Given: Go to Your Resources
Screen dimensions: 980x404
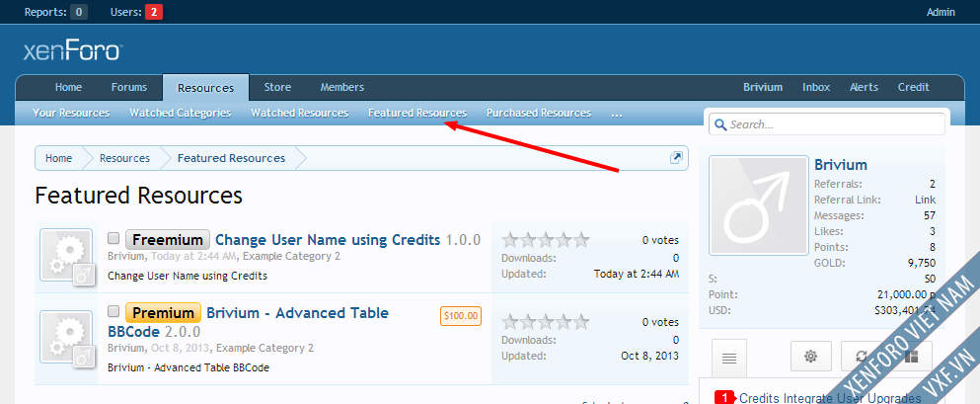Looking at the screenshot, I should pos(71,114).
